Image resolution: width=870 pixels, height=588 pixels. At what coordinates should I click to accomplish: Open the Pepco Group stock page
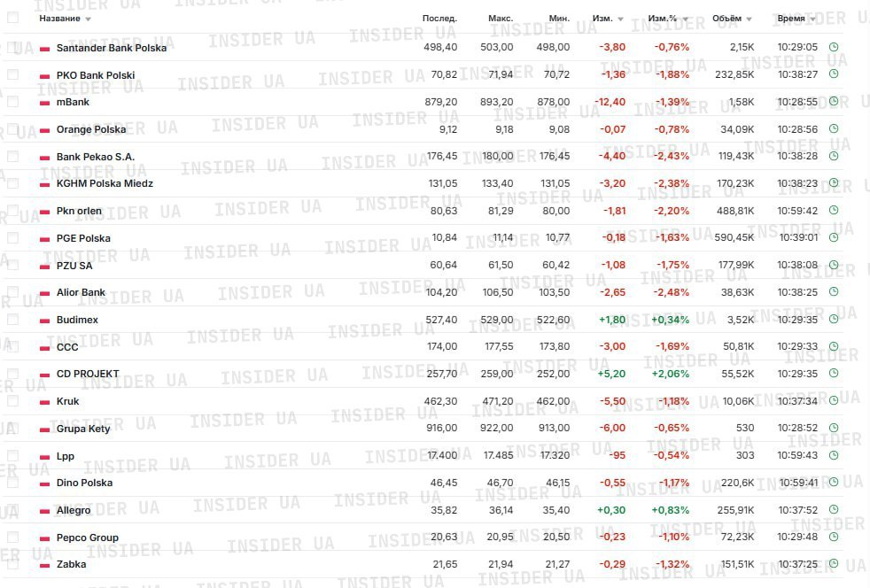pos(87,538)
